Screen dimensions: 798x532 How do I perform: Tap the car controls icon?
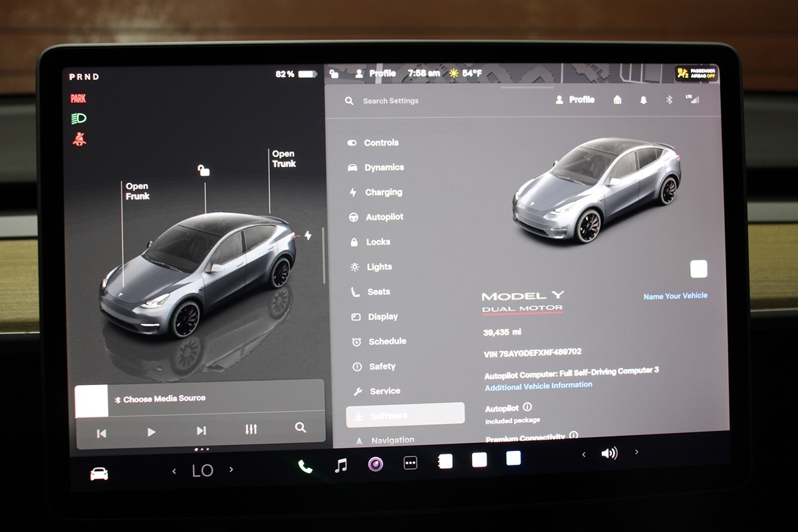[x=99, y=473]
